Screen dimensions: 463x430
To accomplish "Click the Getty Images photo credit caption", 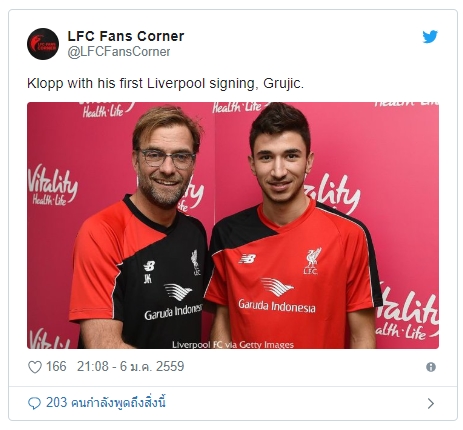I will point(233,344).
